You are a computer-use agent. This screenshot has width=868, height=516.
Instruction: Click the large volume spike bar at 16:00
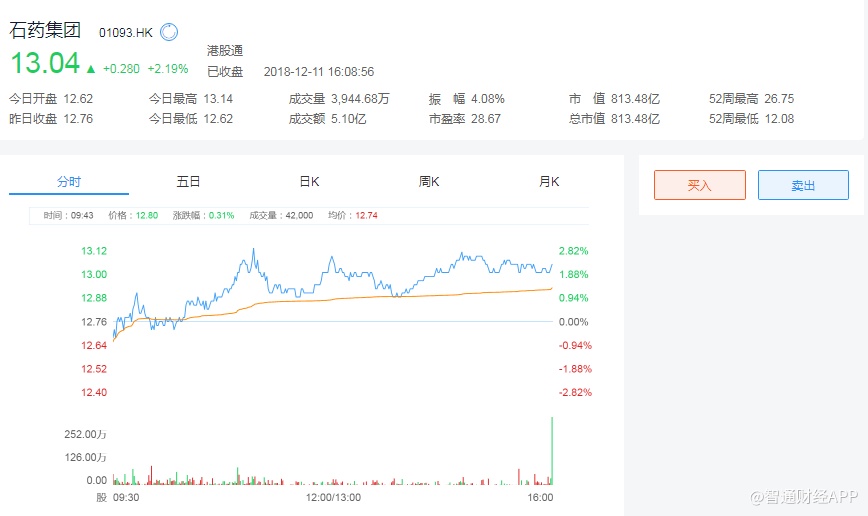coord(552,450)
